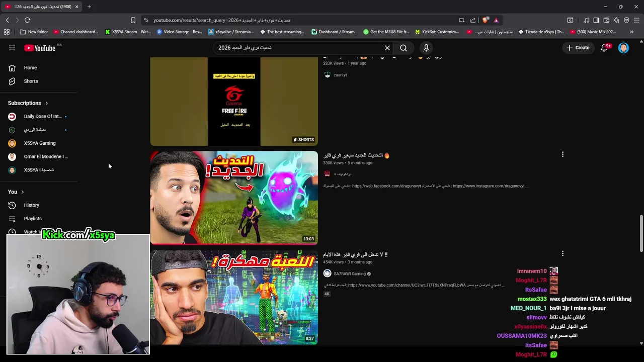Go to the YouTube logo home link
This screenshot has width=644, height=362.
[x=40, y=48]
